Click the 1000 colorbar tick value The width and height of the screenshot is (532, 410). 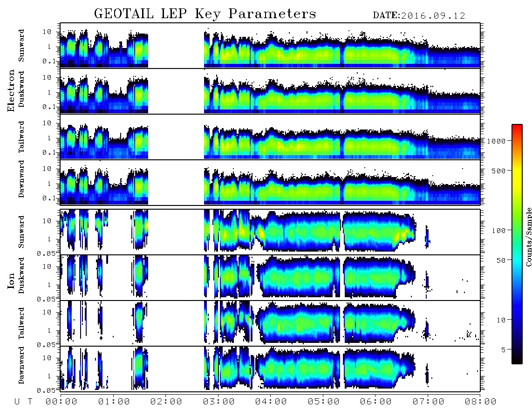click(x=496, y=141)
